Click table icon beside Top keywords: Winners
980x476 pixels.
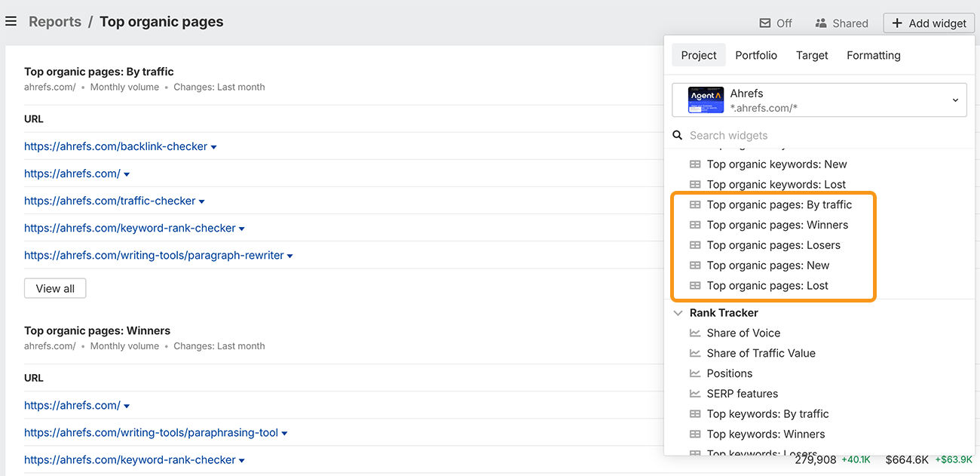[695, 435]
